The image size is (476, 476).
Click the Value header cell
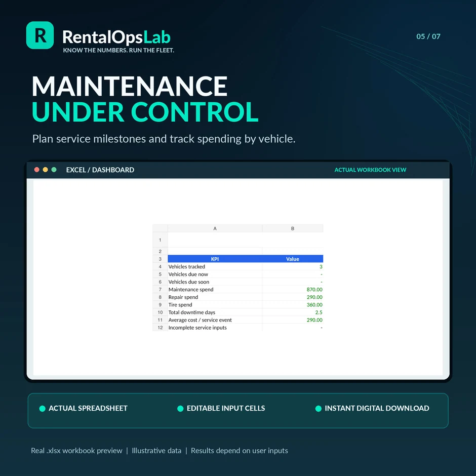coord(293,259)
